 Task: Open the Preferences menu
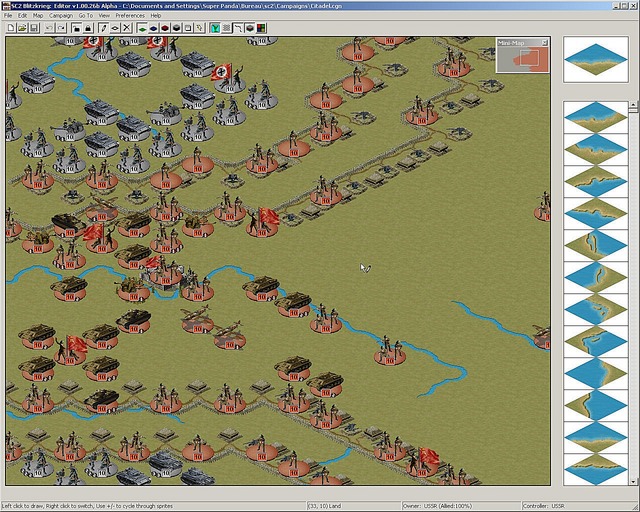coord(130,16)
